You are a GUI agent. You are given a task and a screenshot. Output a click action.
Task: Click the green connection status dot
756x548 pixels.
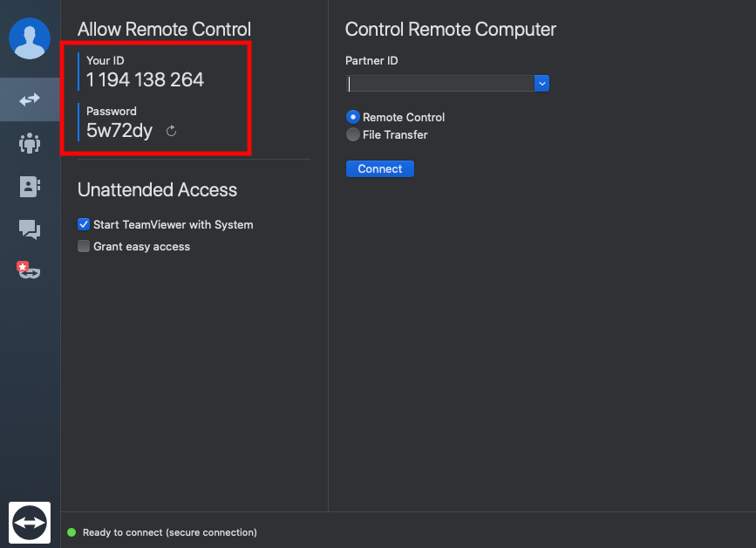point(72,532)
